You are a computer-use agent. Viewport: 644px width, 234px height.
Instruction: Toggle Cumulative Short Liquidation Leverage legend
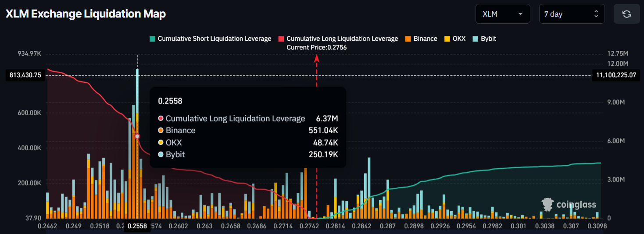coord(214,39)
